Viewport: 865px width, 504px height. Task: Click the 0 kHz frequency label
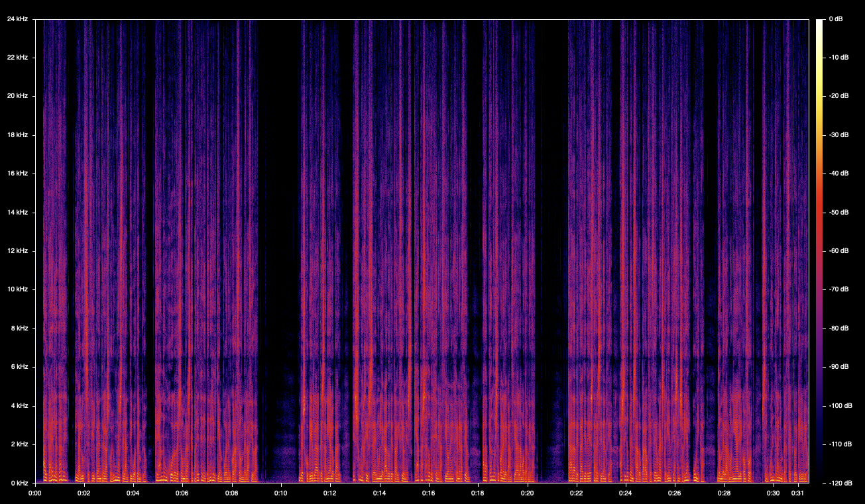(x=19, y=483)
